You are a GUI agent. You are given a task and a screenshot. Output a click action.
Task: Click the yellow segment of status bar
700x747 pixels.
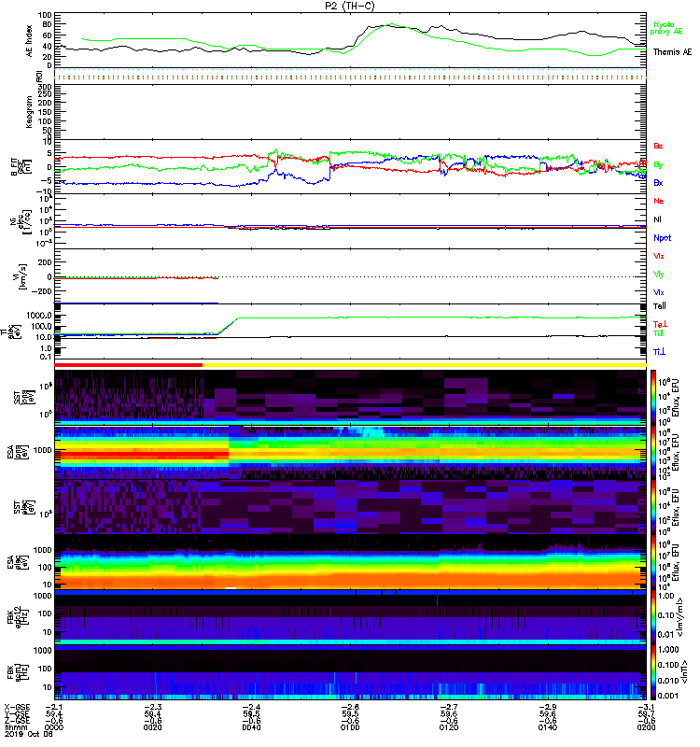(425, 365)
